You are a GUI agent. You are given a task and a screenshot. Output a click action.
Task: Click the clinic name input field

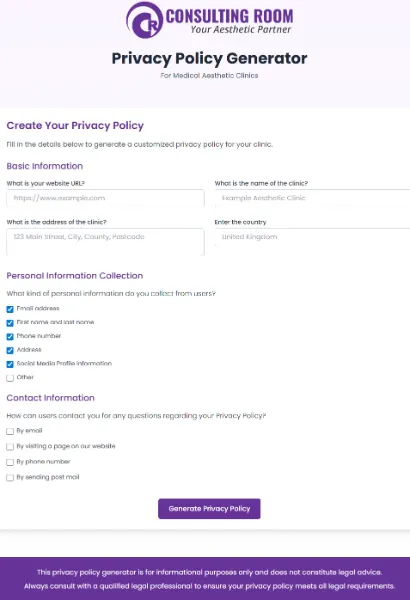312,198
